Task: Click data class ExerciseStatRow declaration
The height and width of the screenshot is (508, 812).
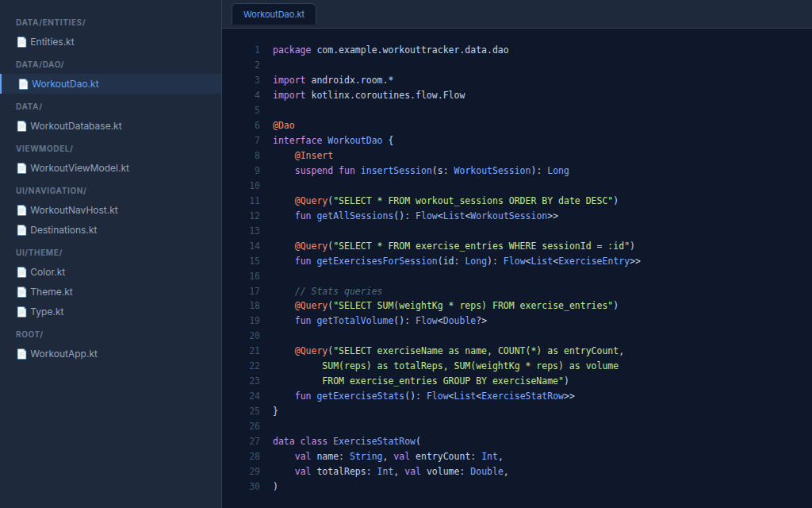Action: coord(347,441)
